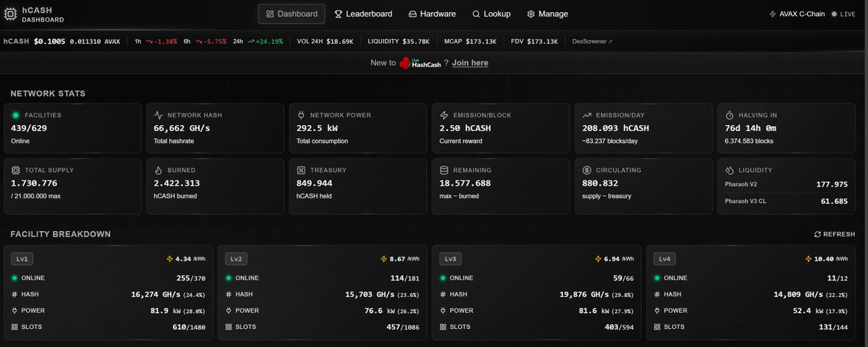Click the LIVE status indicator
This screenshot has height=347, width=868.
point(843,14)
